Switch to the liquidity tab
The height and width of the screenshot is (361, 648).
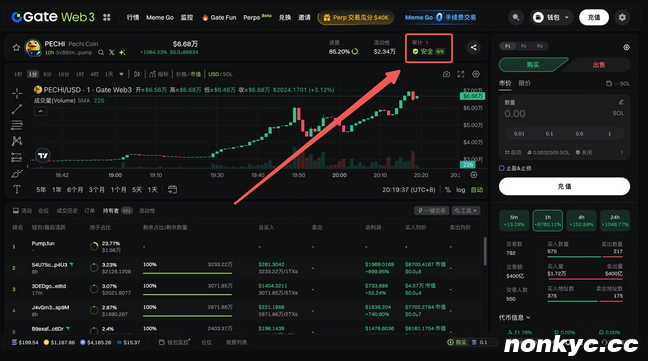click(x=147, y=211)
